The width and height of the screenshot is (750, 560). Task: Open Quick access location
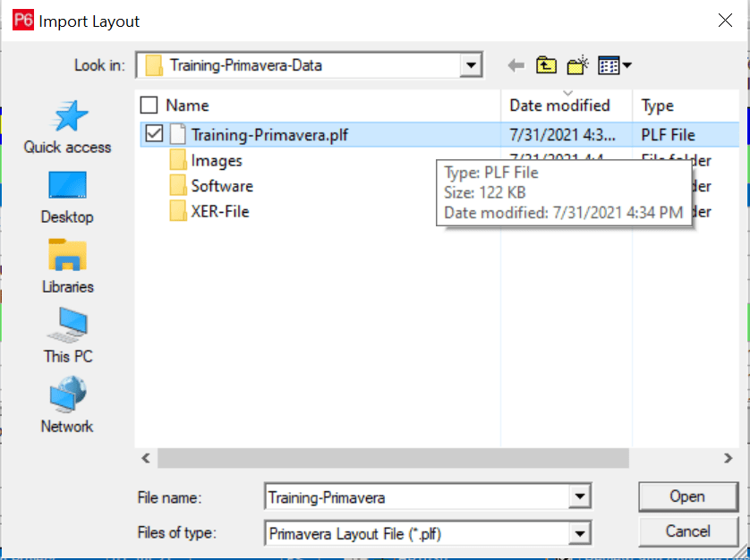point(67,127)
